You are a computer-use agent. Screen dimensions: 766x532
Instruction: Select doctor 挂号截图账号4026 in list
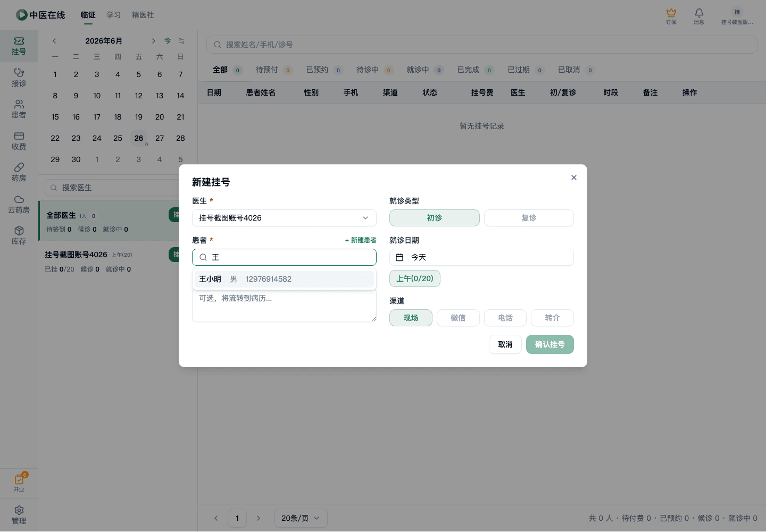click(x=118, y=261)
